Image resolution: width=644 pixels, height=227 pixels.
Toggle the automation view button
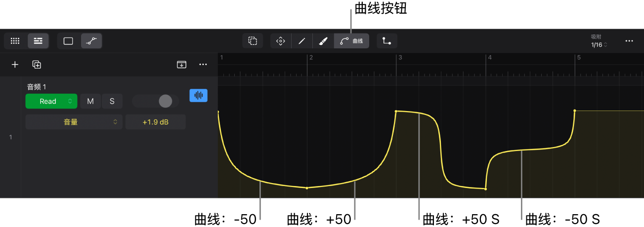90,41
